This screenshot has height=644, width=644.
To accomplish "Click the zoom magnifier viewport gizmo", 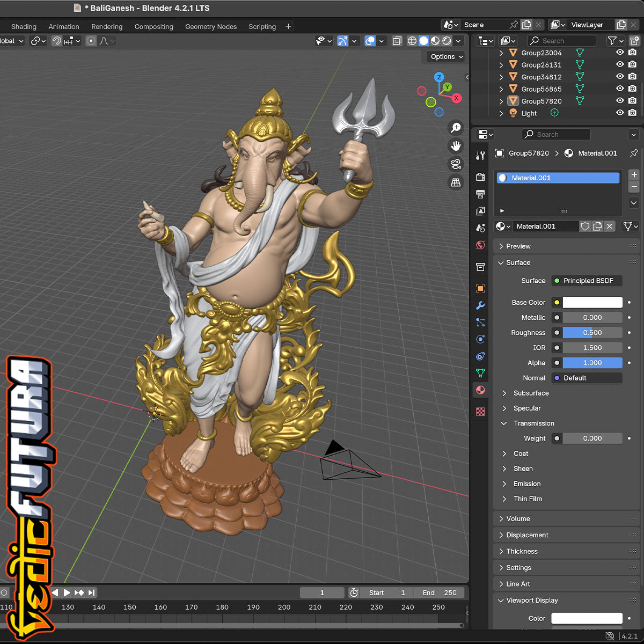I will click(456, 128).
